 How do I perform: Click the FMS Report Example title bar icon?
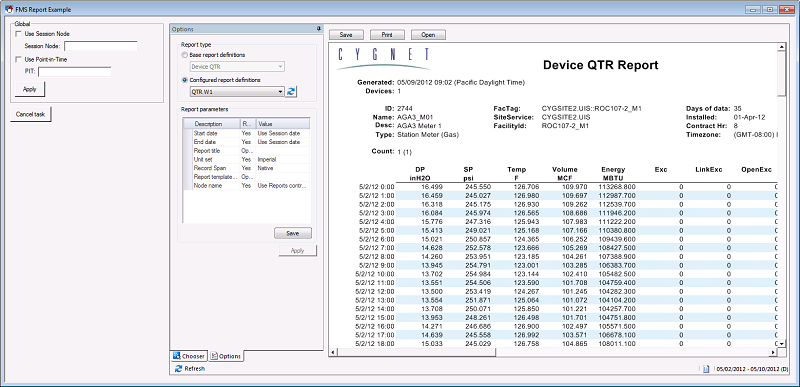[8, 10]
